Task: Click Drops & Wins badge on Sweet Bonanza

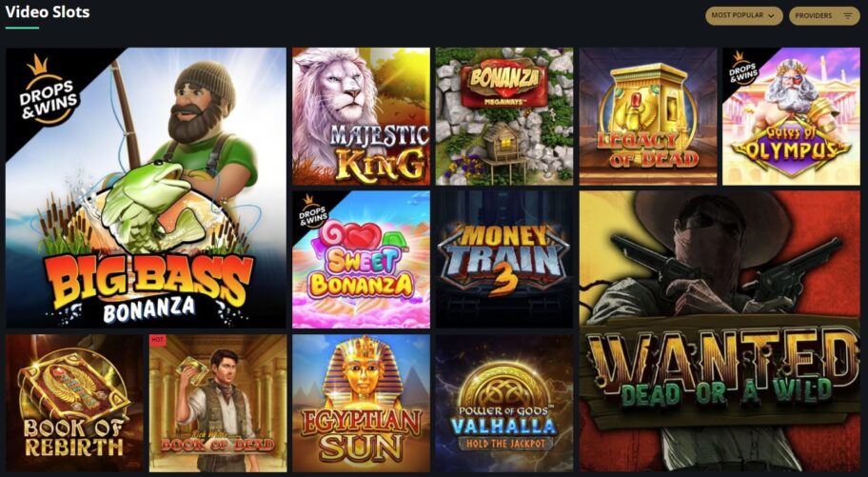Action: pyautogui.click(x=313, y=212)
